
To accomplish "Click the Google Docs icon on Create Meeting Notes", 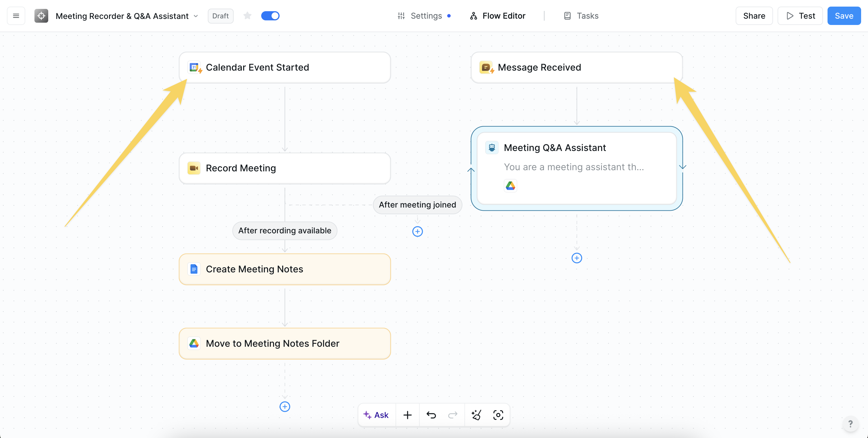I will (194, 269).
